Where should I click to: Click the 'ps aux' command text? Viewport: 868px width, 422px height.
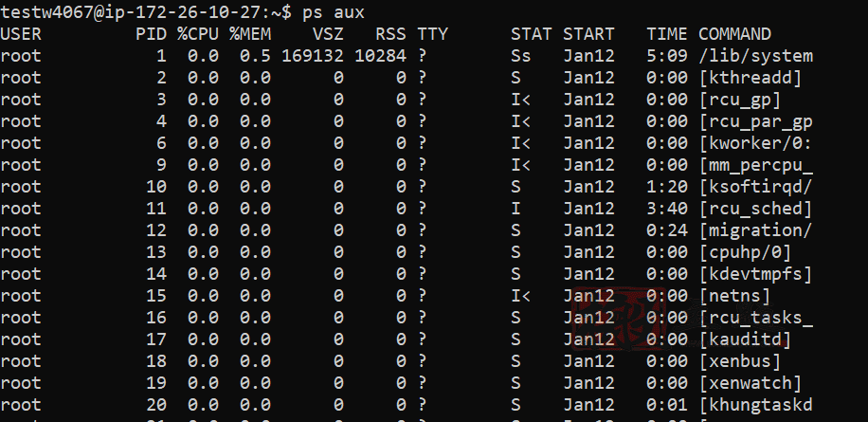click(x=334, y=12)
